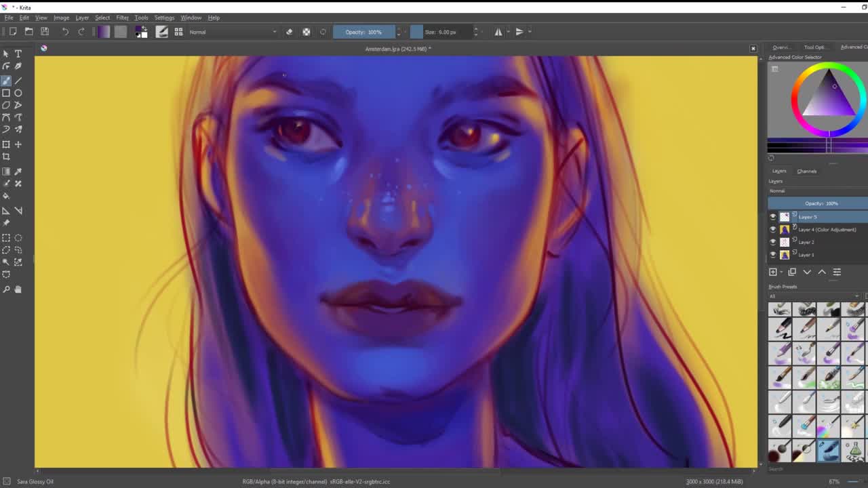Toggle horizontal mirror tool
The image size is (868, 488).
pos(498,32)
